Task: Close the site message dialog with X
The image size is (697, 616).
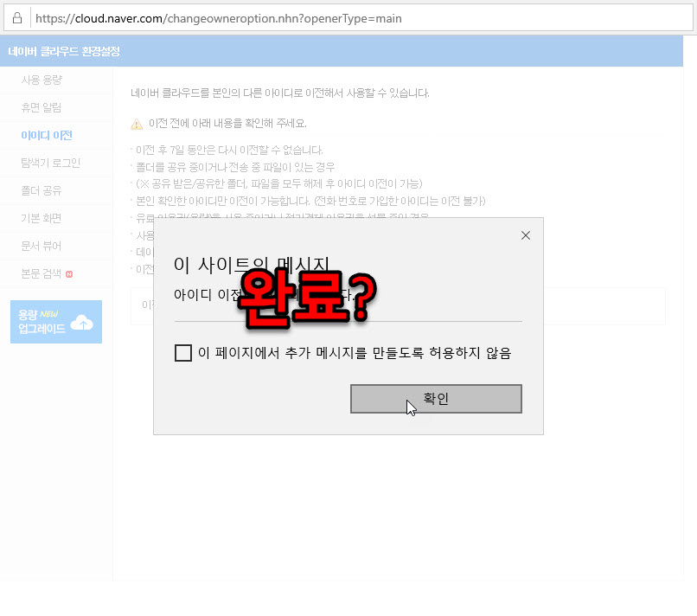Action: 526,235
